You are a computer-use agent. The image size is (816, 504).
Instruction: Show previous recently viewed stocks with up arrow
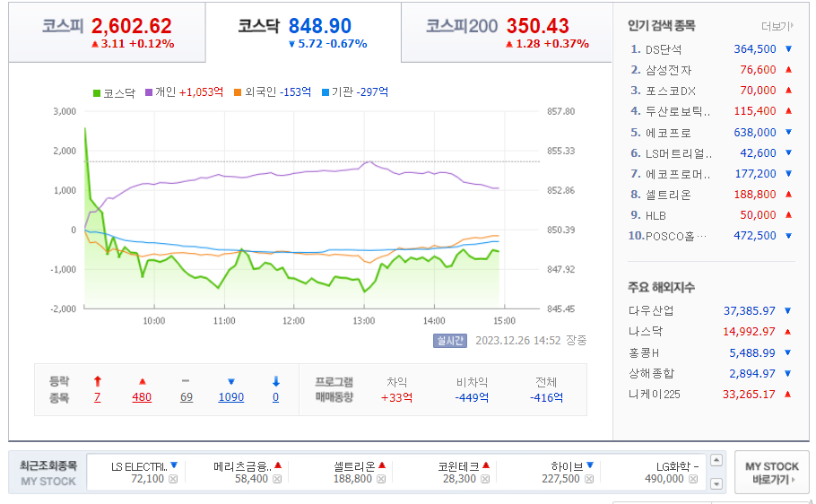716,460
